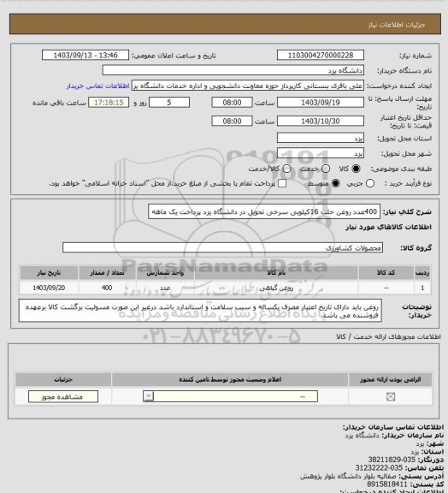Image resolution: width=448 pixels, height=493 pixels.
Task: Click the countdown timer 17:18:15
Action: click(109, 103)
